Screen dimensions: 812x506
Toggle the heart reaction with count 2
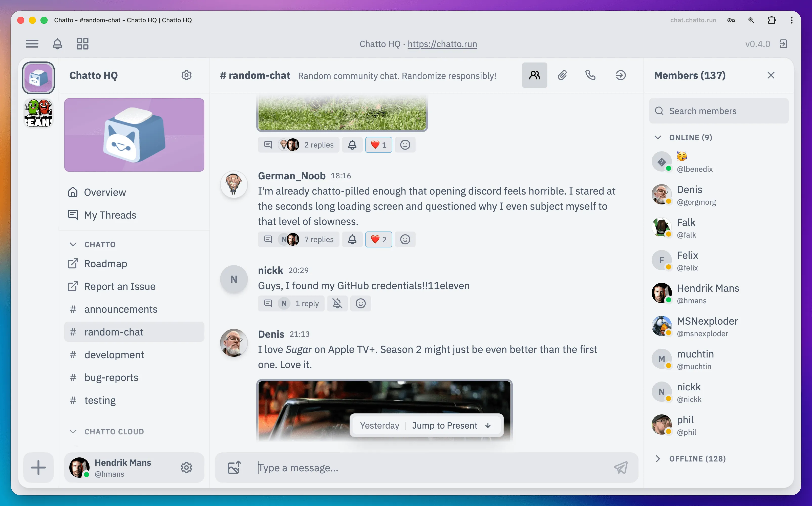378,240
